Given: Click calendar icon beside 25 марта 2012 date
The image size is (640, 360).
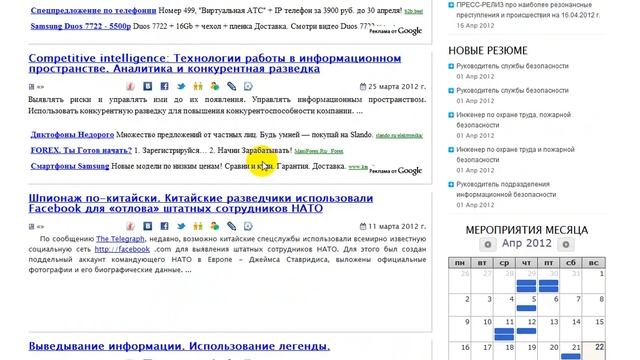Looking at the screenshot, I should [363, 86].
